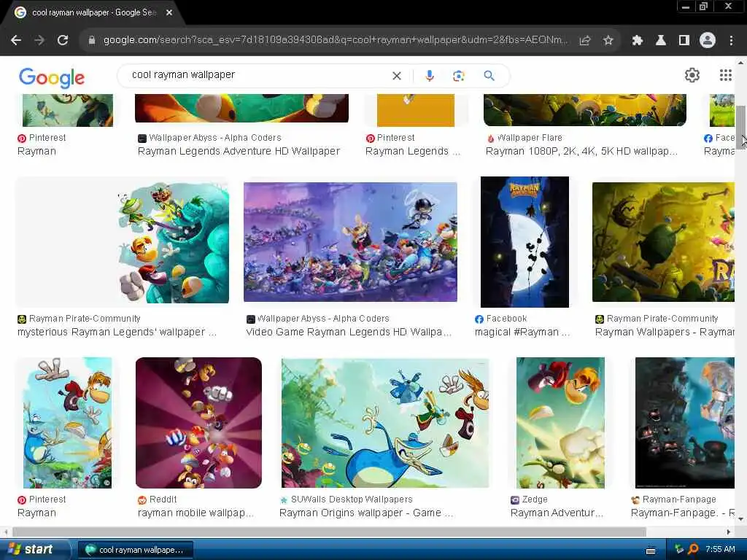Open the Windows Start menu

[x=32, y=550]
